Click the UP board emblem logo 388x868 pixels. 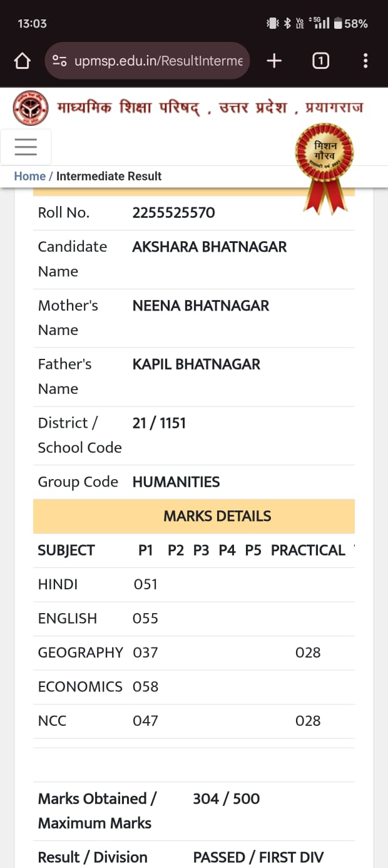pyautogui.click(x=31, y=108)
